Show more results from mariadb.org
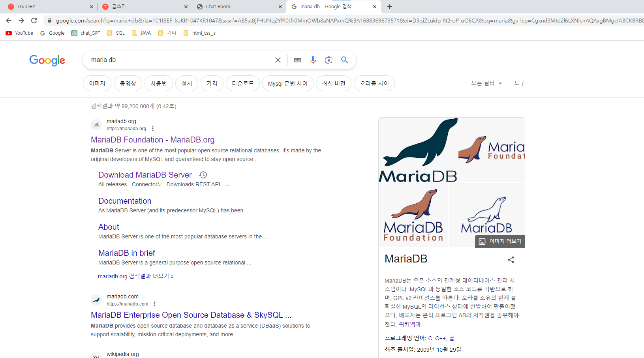 point(136,276)
